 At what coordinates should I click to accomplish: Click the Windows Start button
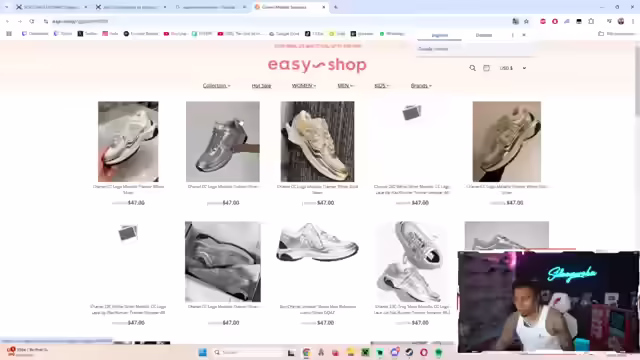(202, 352)
